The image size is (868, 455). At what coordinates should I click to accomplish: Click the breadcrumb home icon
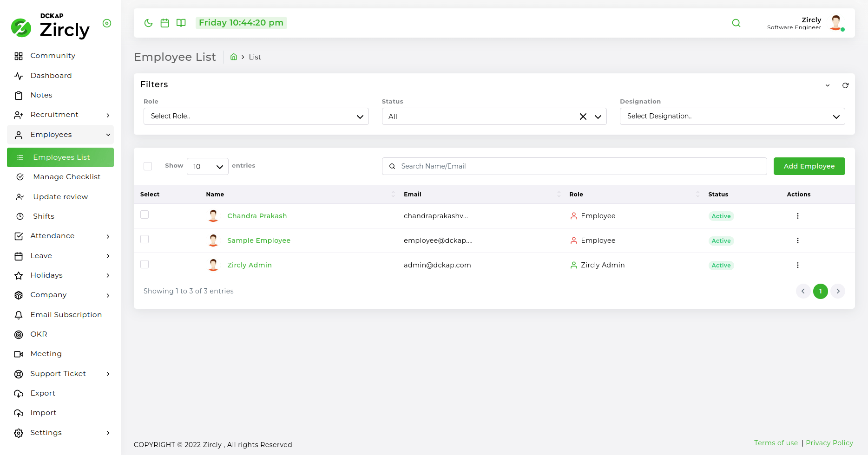(x=234, y=57)
